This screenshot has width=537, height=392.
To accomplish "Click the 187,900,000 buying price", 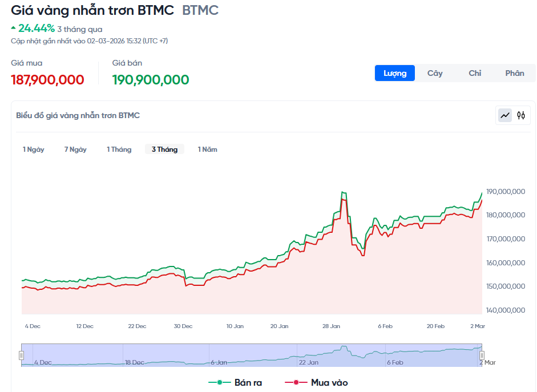I will pyautogui.click(x=47, y=80).
